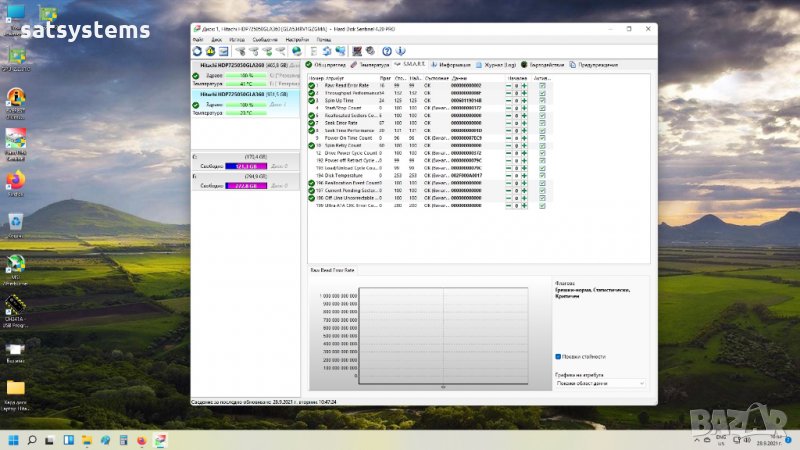
Task: Click the plus stepper on Raw Read Error Rate
Action: (x=523, y=86)
